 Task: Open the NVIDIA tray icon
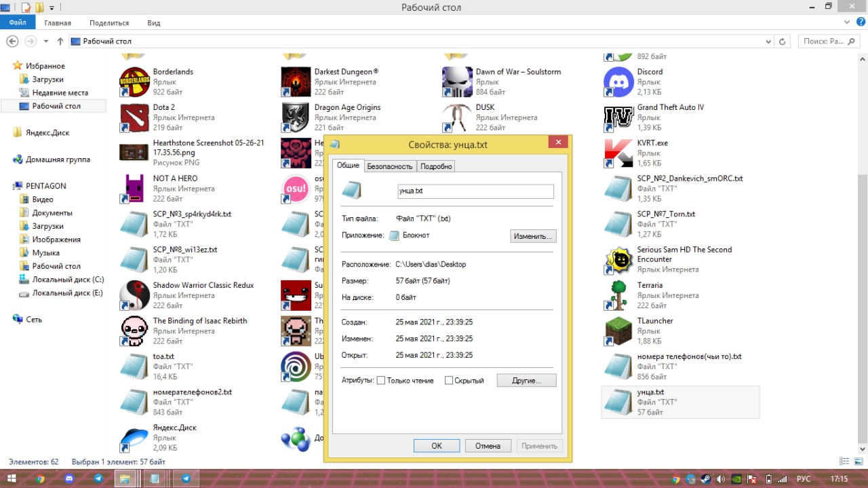[x=736, y=478]
